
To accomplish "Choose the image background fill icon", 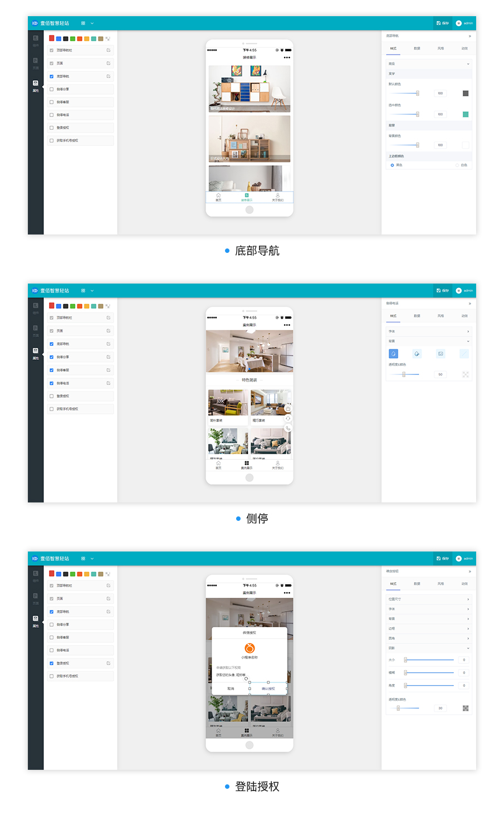I will coord(441,354).
